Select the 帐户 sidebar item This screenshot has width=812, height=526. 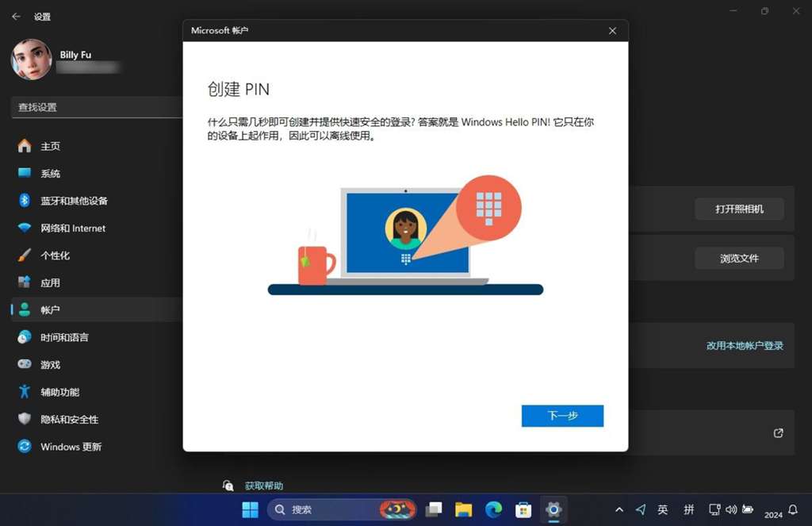pyautogui.click(x=97, y=310)
